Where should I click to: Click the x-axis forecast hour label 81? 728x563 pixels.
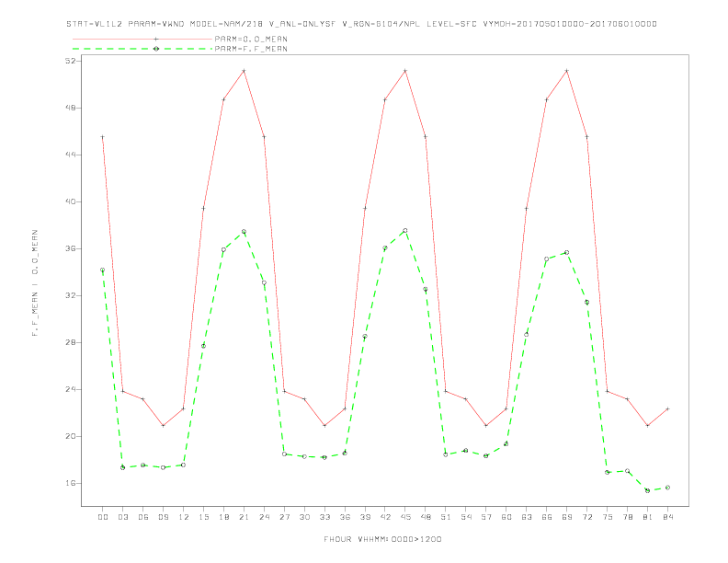648,517
